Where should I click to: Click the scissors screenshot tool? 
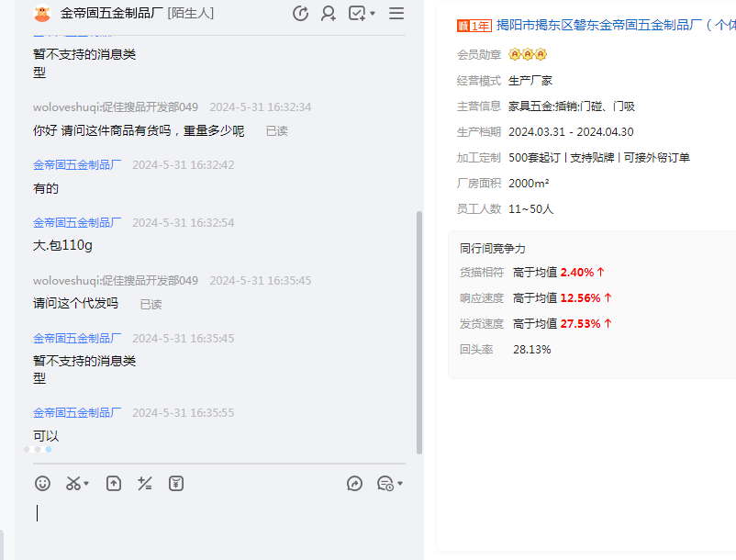[x=72, y=483]
